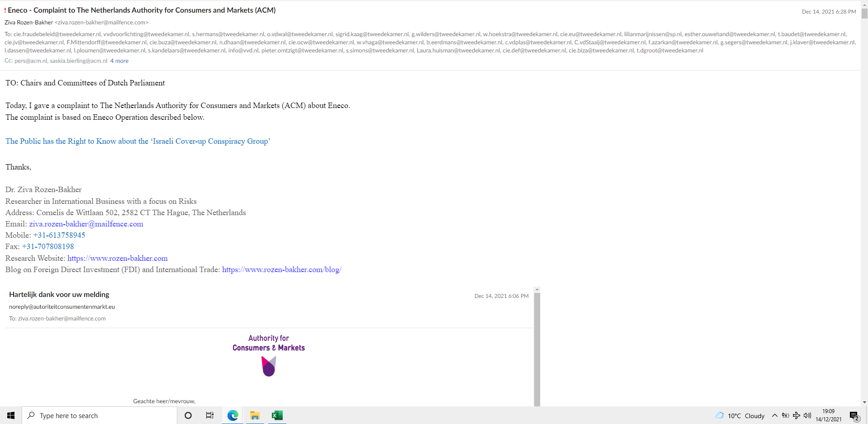The width and height of the screenshot is (868, 424).
Task: Click 'Hartelijk dank voor uw melding' heading
Action: (59, 294)
